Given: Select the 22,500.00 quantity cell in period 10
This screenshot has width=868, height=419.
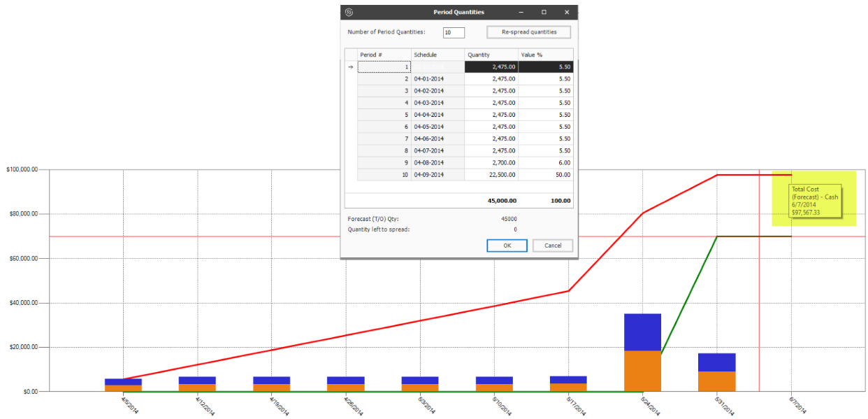Looking at the screenshot, I should tap(491, 175).
